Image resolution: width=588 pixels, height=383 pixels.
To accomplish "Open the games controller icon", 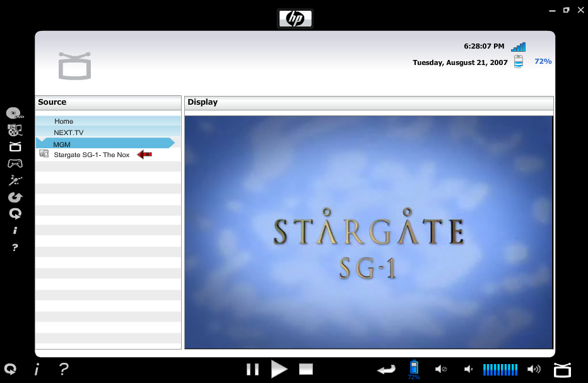I will click(x=15, y=163).
